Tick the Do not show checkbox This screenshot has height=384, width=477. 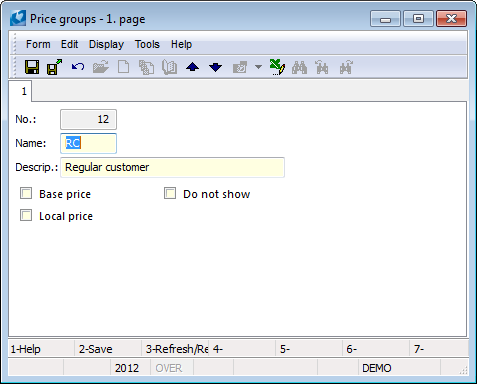pyautogui.click(x=170, y=193)
